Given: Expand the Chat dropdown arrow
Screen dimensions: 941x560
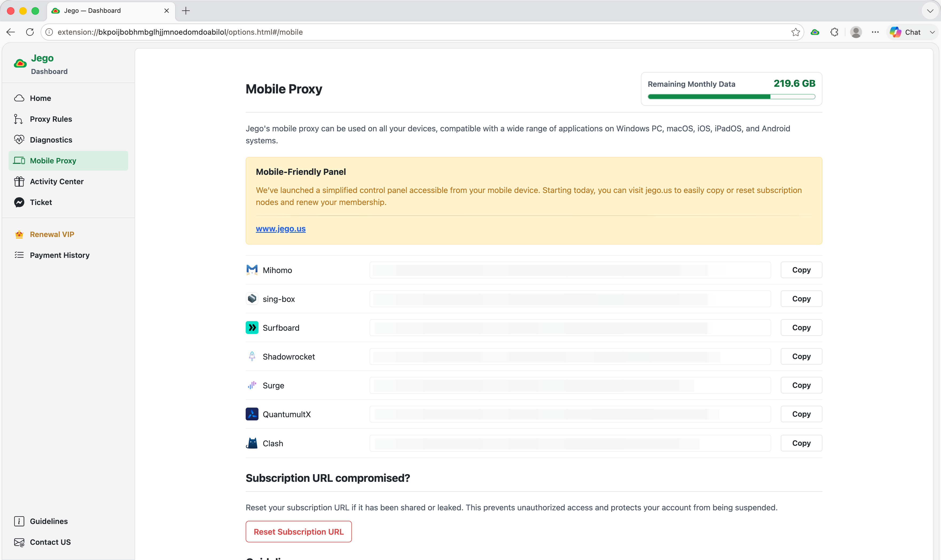Looking at the screenshot, I should click(932, 32).
